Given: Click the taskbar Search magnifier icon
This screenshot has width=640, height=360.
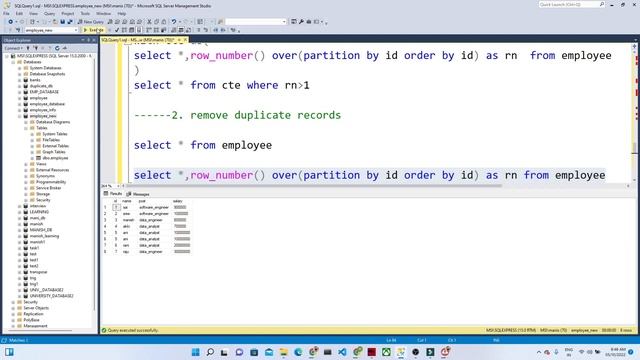Looking at the screenshot, I should tap(210, 352).
